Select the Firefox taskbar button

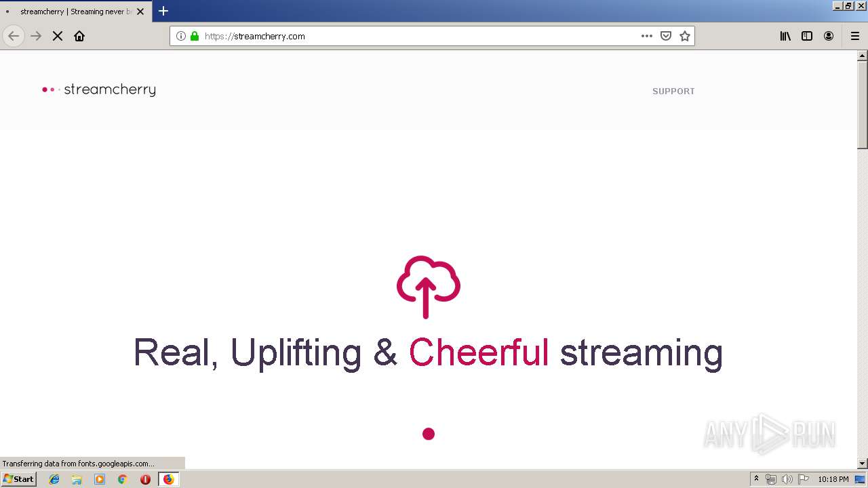168,479
